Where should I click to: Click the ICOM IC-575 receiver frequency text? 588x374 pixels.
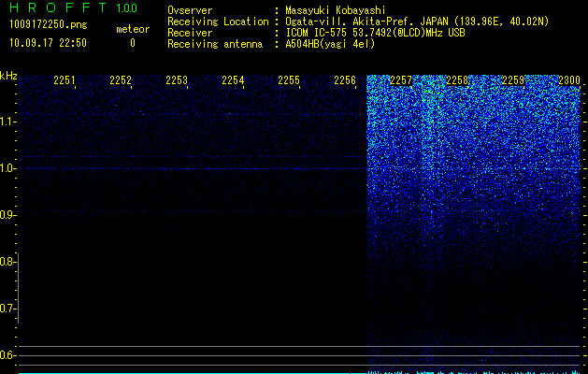click(x=375, y=33)
